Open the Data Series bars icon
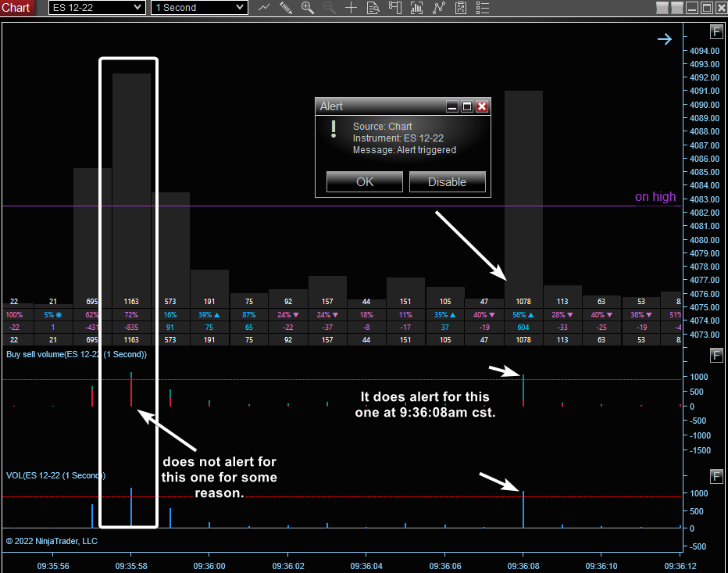 tap(416, 8)
